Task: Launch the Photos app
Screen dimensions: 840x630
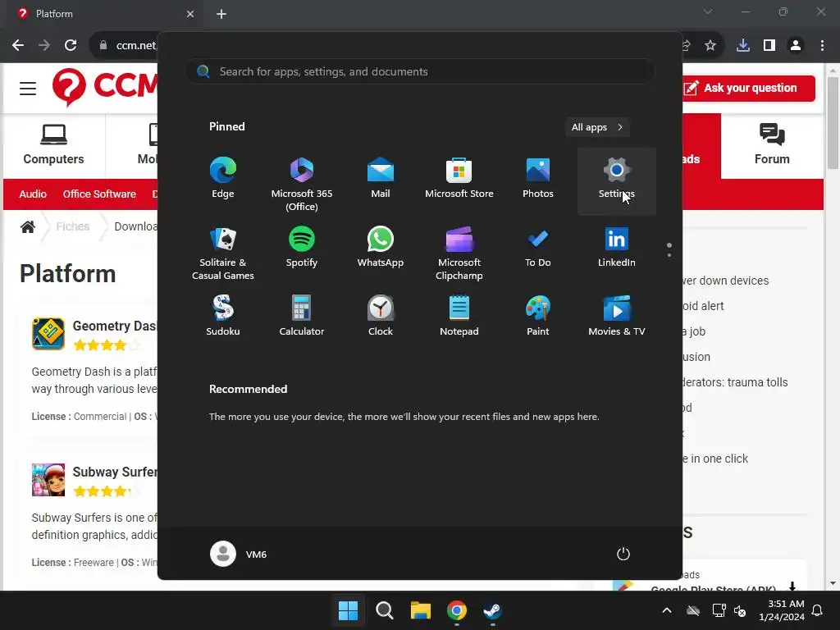Action: tap(538, 178)
